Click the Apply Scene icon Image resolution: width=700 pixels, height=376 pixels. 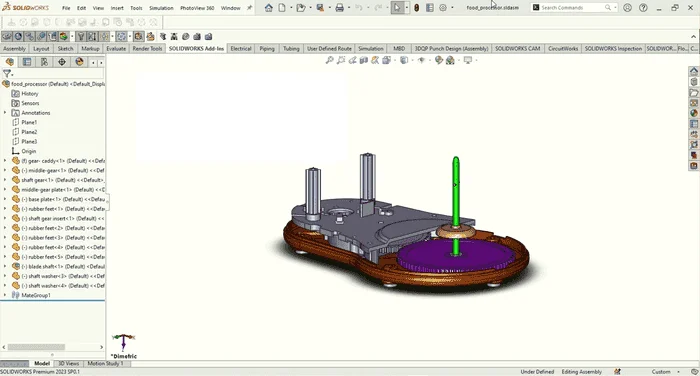pos(450,60)
